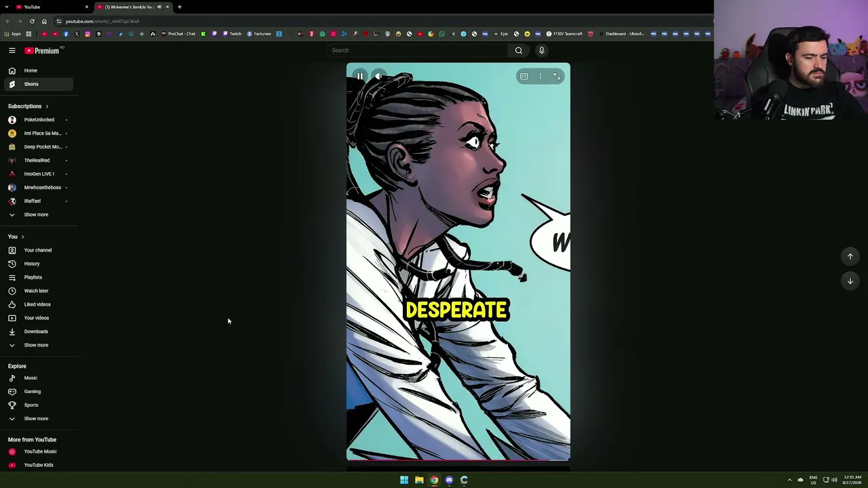Screen dimensions: 868x488
Task: Open watch History
Action: pos(37,264)
